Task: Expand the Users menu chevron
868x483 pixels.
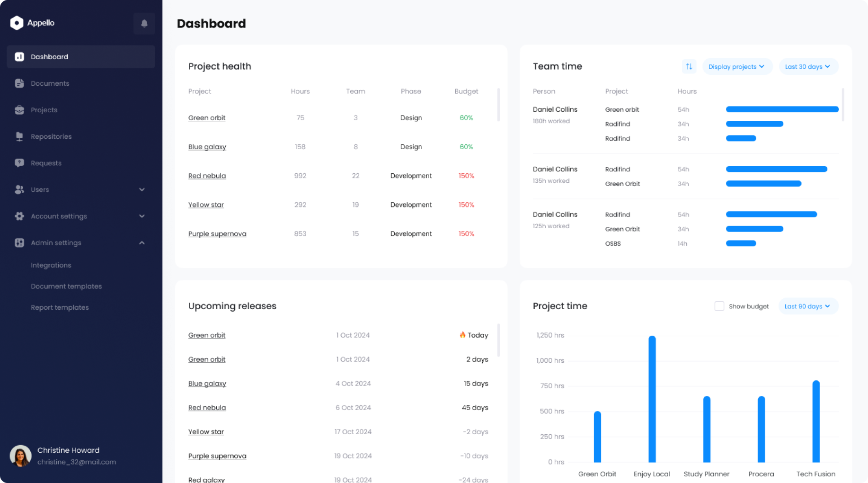Action: click(x=142, y=189)
